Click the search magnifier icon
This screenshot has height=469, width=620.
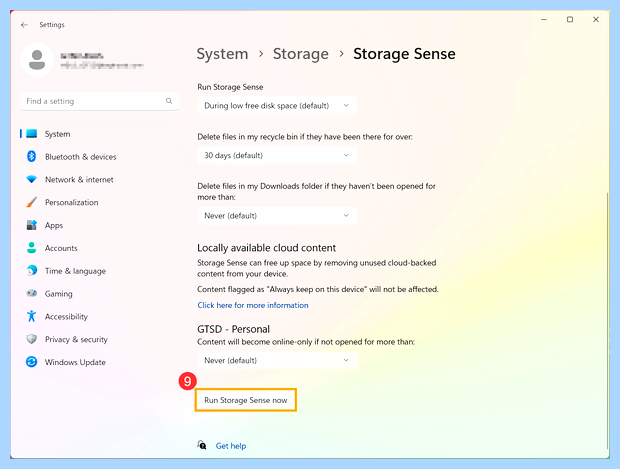pos(169,101)
